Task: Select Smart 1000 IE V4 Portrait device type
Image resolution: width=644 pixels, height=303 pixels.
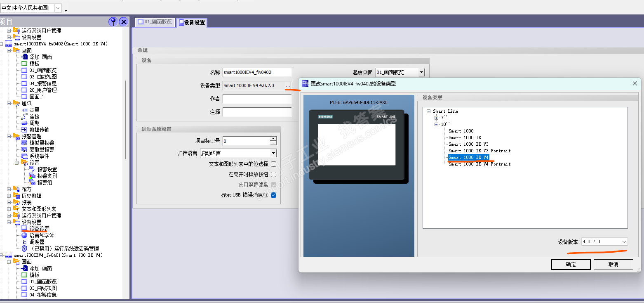Action: 479,164
